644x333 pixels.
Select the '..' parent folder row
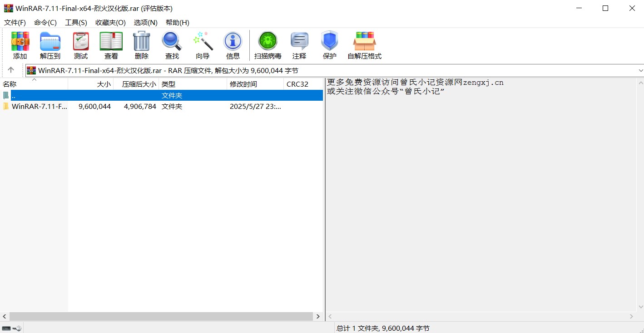click(161, 95)
